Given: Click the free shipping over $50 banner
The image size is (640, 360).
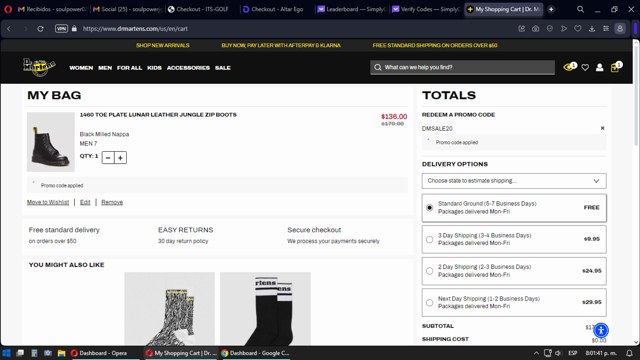Looking at the screenshot, I should (435, 45).
